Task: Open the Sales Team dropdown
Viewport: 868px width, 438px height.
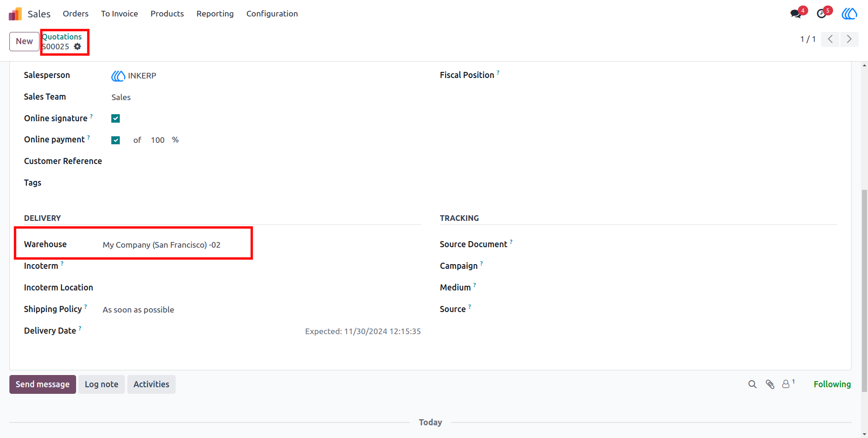Action: [266, 97]
